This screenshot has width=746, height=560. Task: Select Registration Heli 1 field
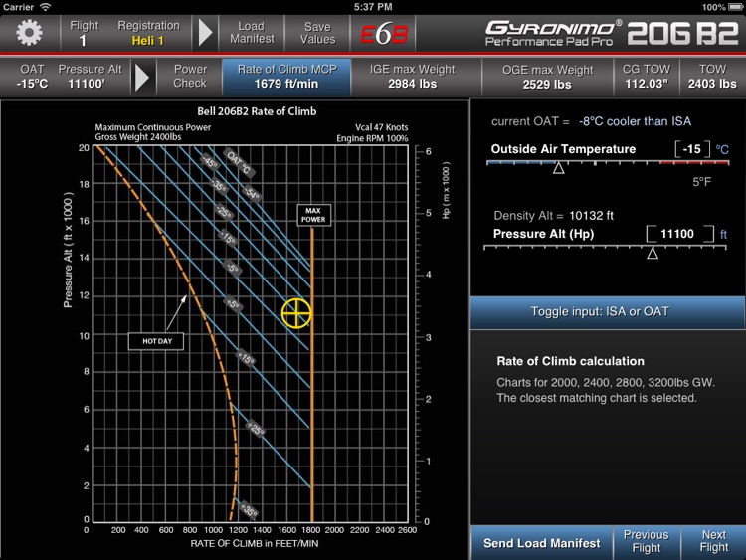coord(148,33)
